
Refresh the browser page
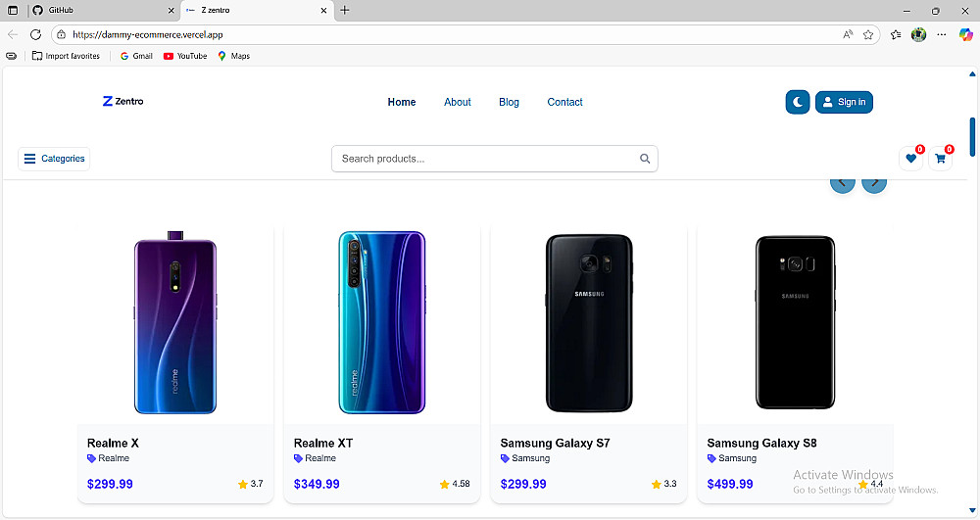pos(35,34)
